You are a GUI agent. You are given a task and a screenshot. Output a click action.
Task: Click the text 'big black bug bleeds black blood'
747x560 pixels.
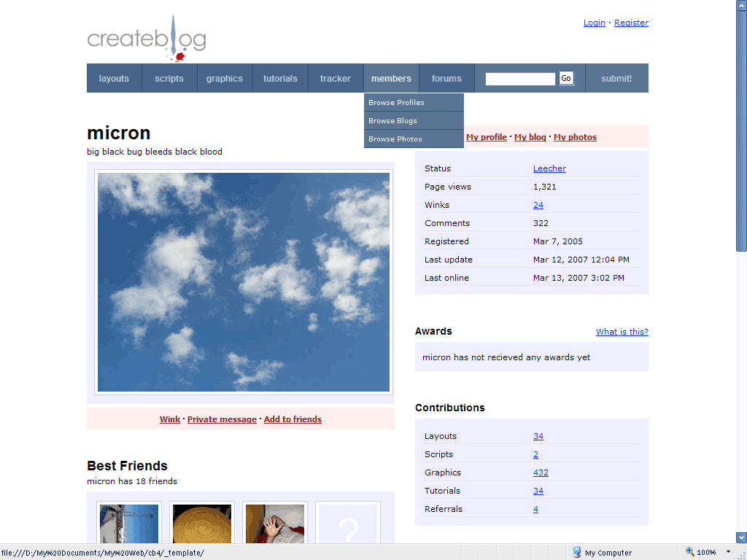tap(155, 152)
